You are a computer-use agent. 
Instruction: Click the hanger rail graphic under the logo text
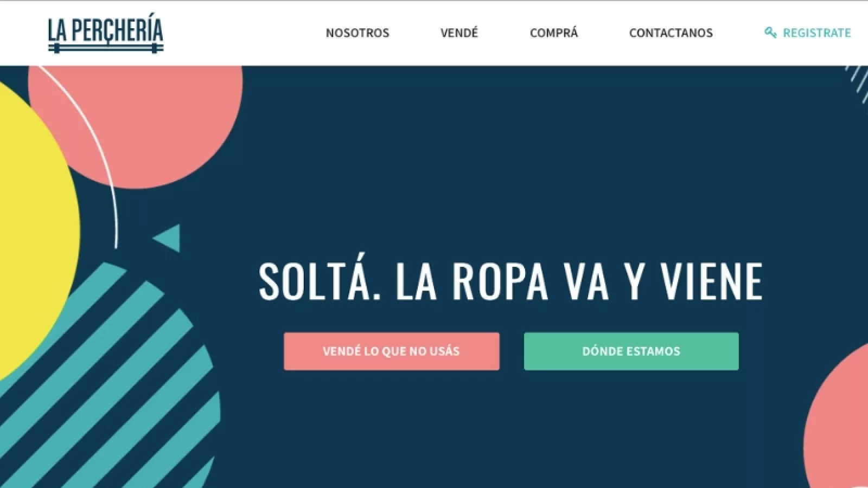106,49
